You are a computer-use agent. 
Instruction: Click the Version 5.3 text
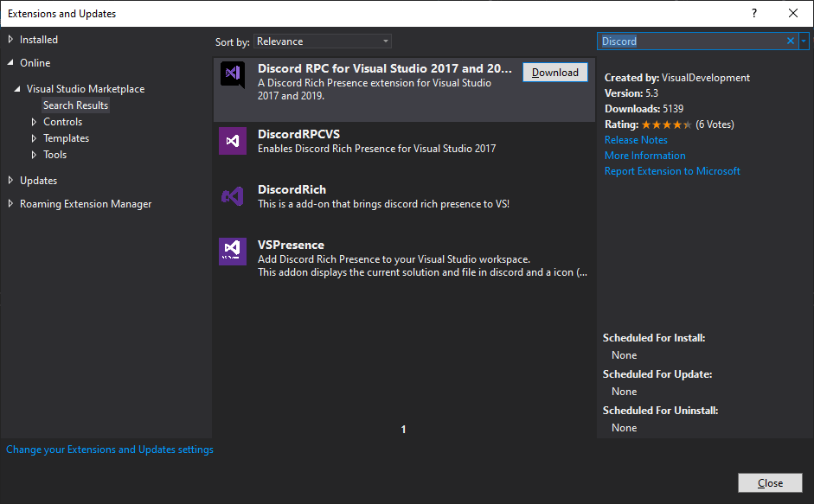(631, 93)
